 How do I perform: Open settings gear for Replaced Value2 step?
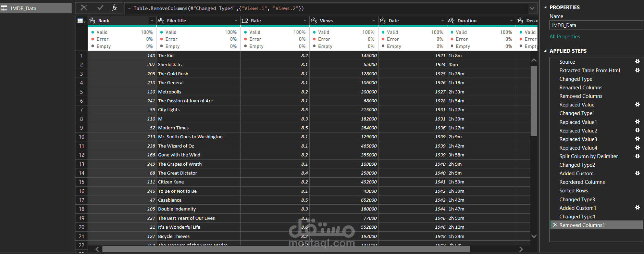pyautogui.click(x=637, y=130)
